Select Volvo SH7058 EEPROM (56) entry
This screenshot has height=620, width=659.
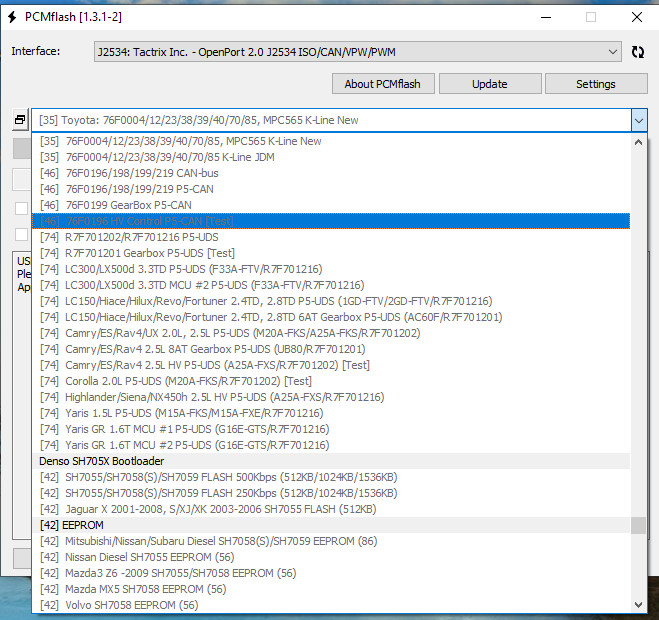pyautogui.click(x=331, y=605)
